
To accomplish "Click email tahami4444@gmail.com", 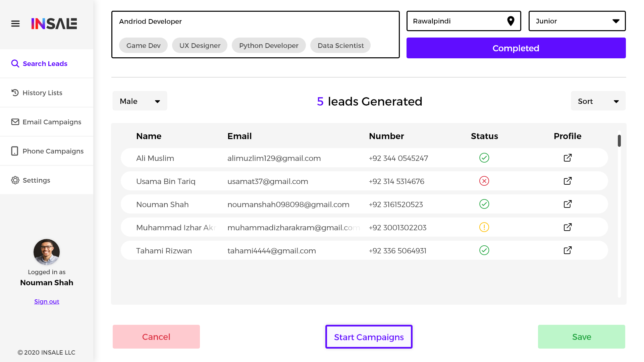I will pos(272,251).
